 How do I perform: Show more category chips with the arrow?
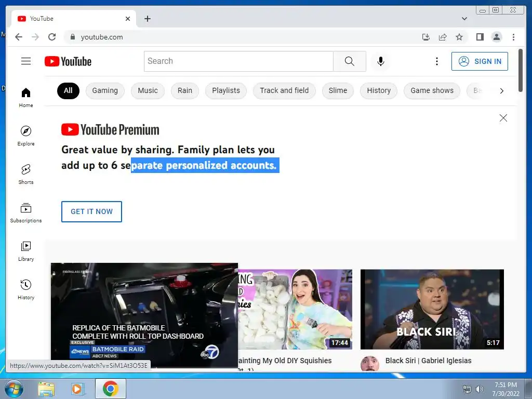click(x=501, y=90)
